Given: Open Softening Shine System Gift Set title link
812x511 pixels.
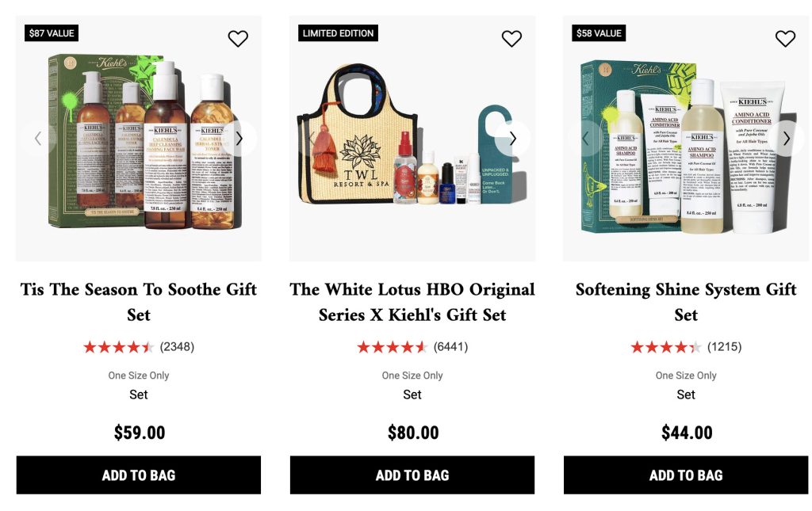Looking at the screenshot, I should point(686,302).
